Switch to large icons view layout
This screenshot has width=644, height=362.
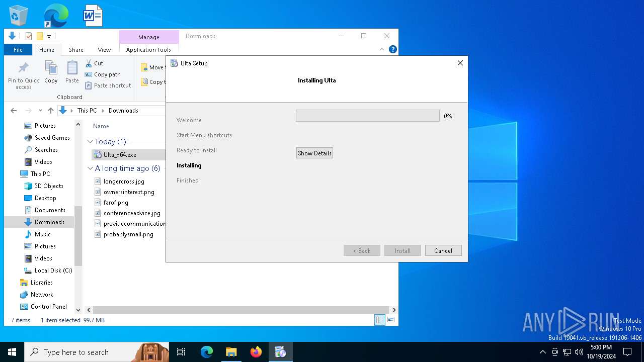click(391, 320)
